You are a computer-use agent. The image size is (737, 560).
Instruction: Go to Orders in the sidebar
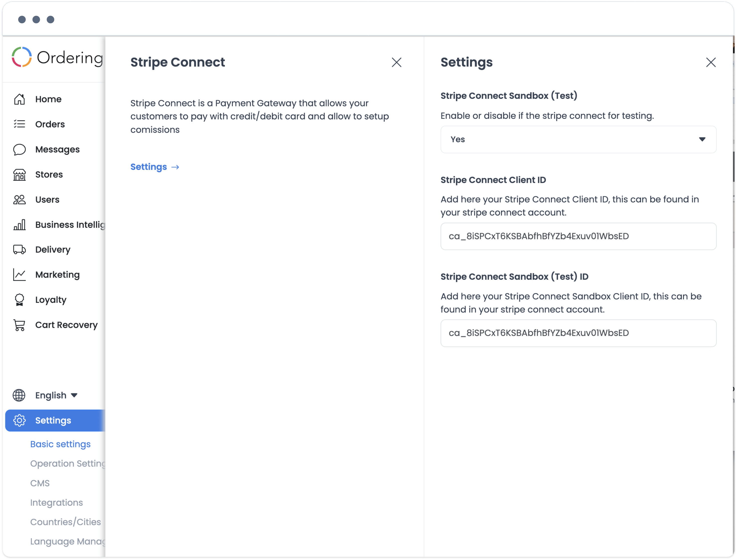pyautogui.click(x=50, y=124)
